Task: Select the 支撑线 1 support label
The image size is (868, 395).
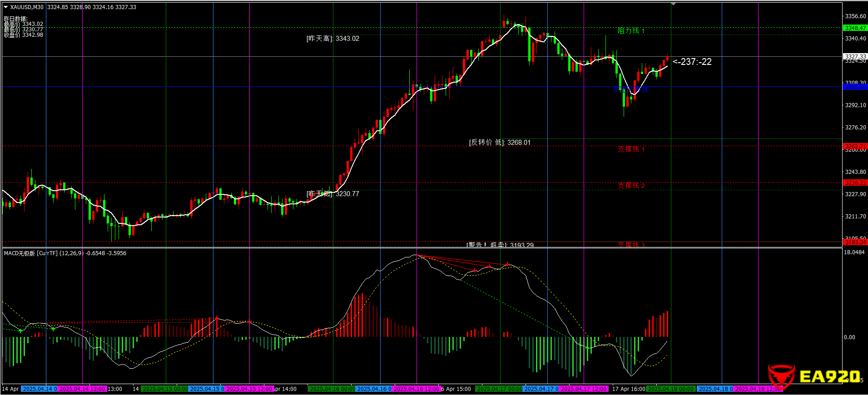Action: coord(631,149)
